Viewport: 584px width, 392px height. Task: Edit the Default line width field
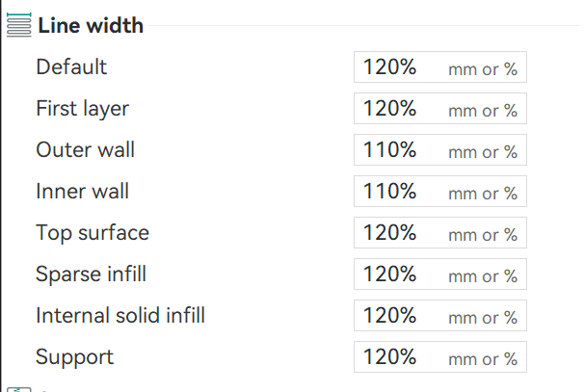click(x=440, y=67)
